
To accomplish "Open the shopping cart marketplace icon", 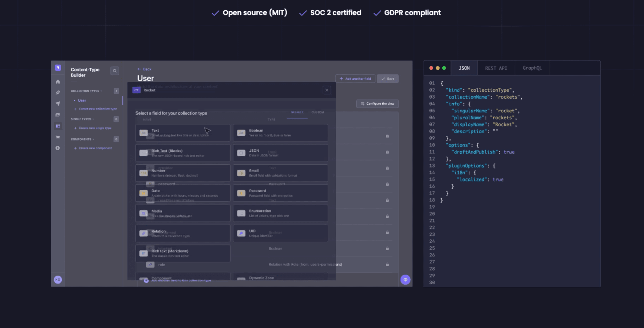I will [58, 137].
